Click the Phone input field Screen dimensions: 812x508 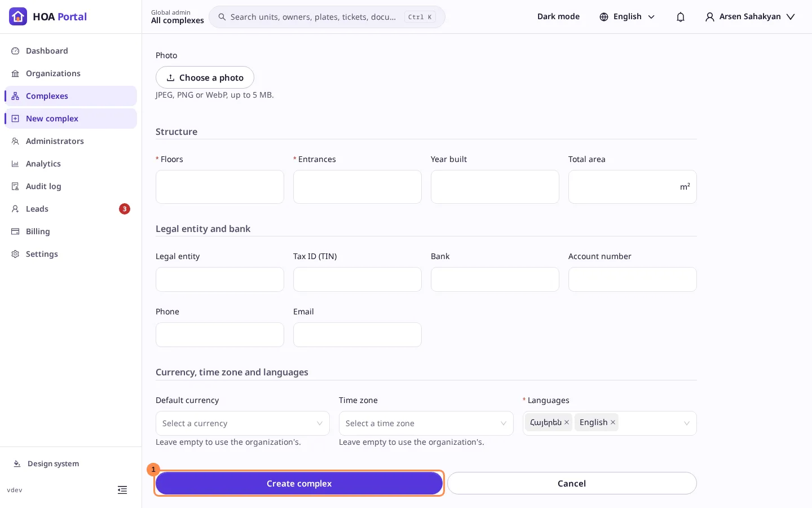(220, 335)
